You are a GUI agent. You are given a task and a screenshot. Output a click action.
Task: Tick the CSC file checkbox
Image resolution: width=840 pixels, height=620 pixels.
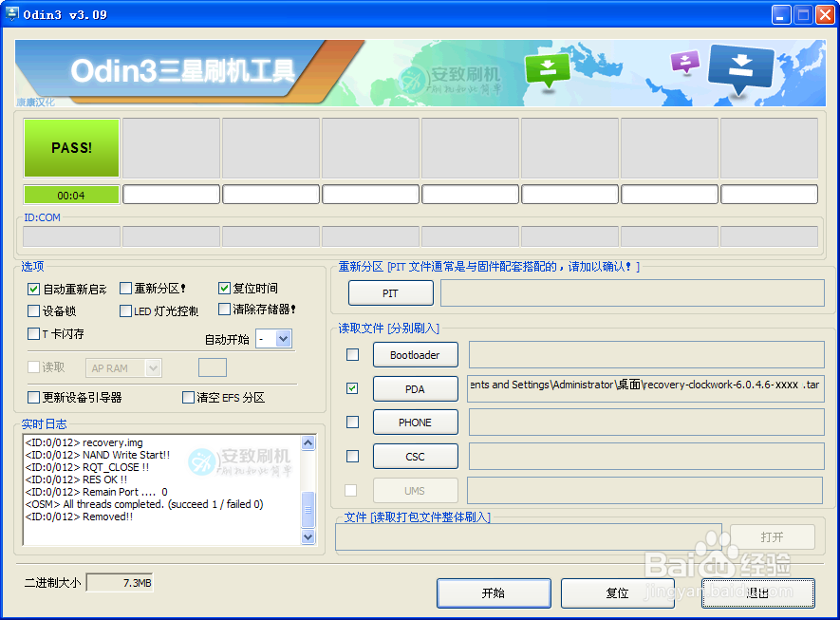pyautogui.click(x=352, y=456)
